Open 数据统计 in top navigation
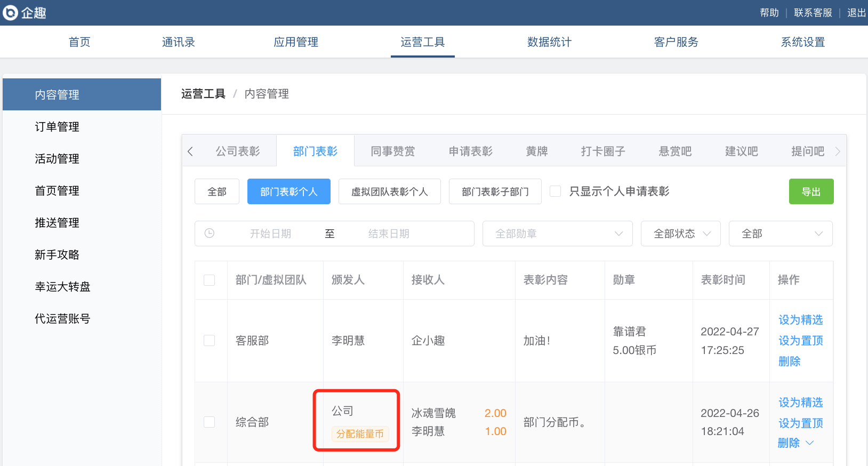The height and width of the screenshot is (466, 868). 549,42
